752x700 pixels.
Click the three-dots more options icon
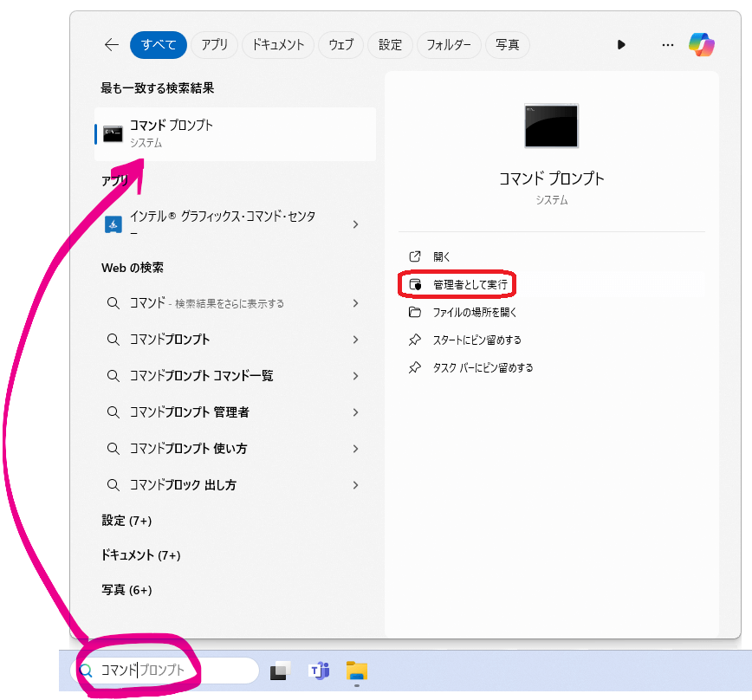pyautogui.click(x=667, y=45)
